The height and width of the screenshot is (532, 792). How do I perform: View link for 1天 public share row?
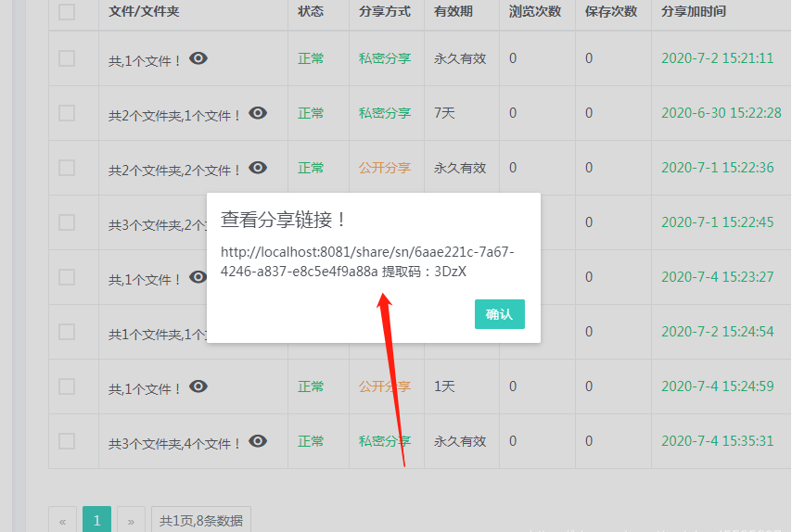(198, 386)
